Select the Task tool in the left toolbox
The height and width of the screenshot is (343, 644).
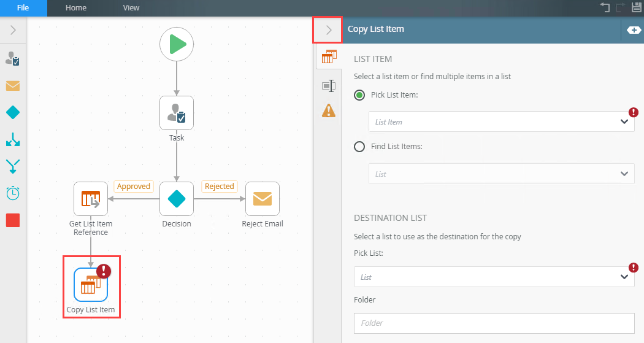pos(13,59)
